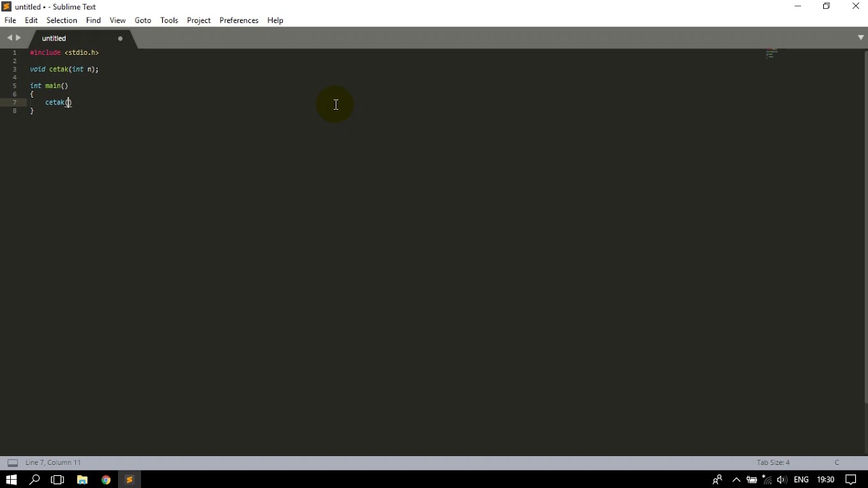This screenshot has height=488, width=868.
Task: Go to next tab with right arrow
Action: pyautogui.click(x=18, y=38)
